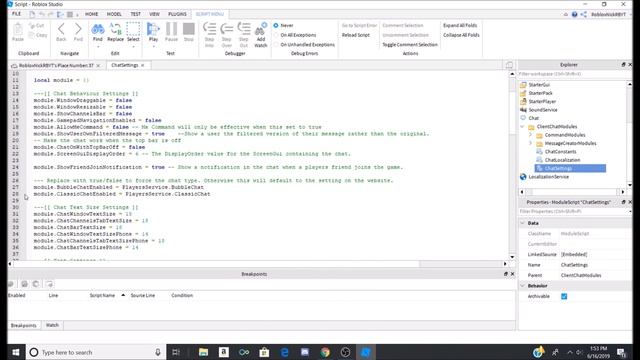Open the FILE menu
Screen dimensions: 640x360
pos(16,14)
